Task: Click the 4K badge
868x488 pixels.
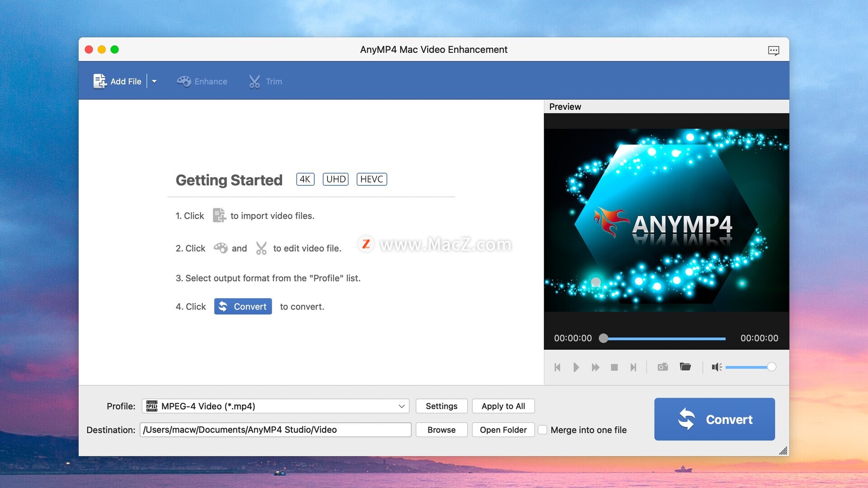Action: tap(305, 179)
